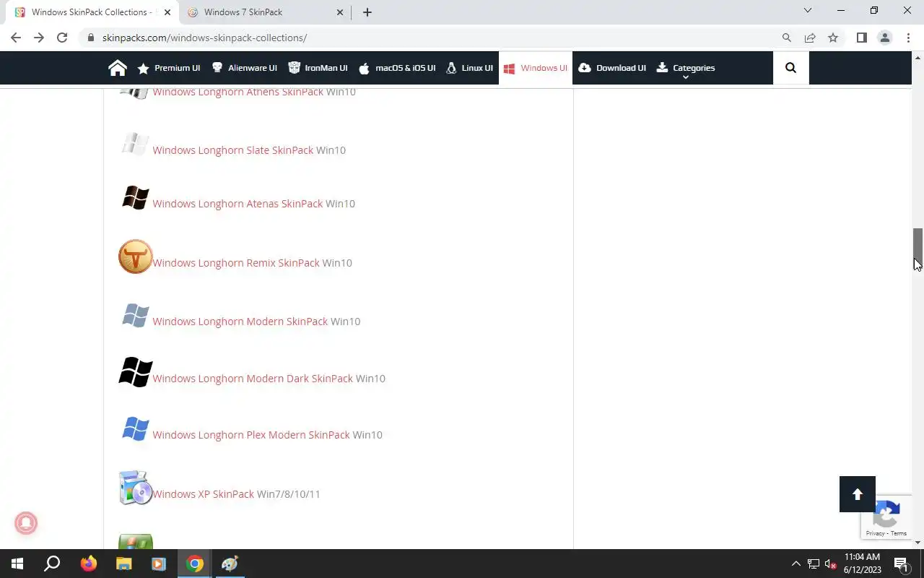
Task: Open the Chrome profile icon
Action: 884,38
